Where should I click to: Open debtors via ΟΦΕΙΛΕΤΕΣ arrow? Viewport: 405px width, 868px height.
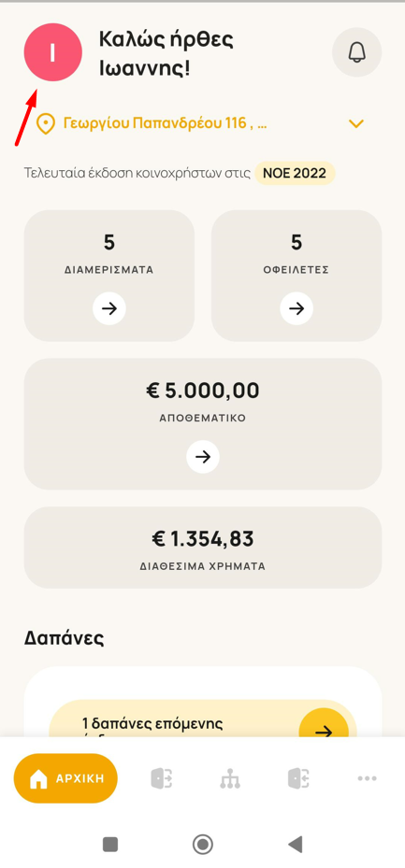(297, 308)
